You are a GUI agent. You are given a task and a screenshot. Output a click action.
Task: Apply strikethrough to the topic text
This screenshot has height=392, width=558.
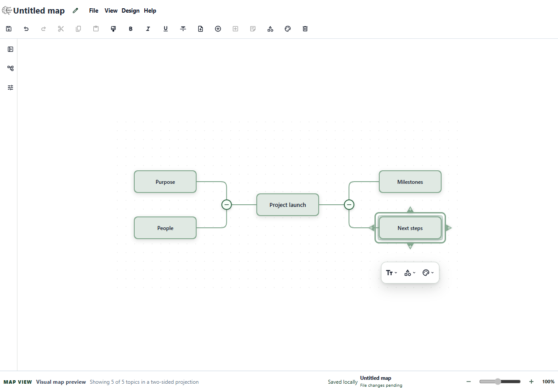tap(183, 29)
